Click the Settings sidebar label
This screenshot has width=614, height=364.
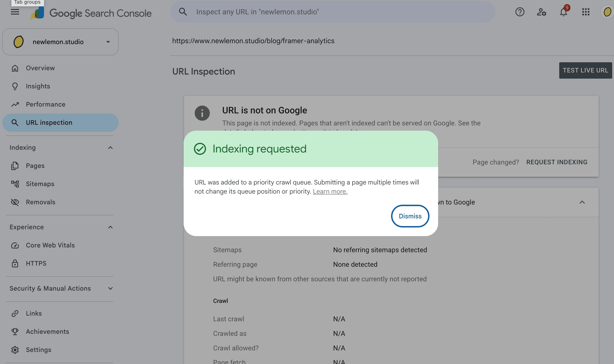[x=38, y=349]
